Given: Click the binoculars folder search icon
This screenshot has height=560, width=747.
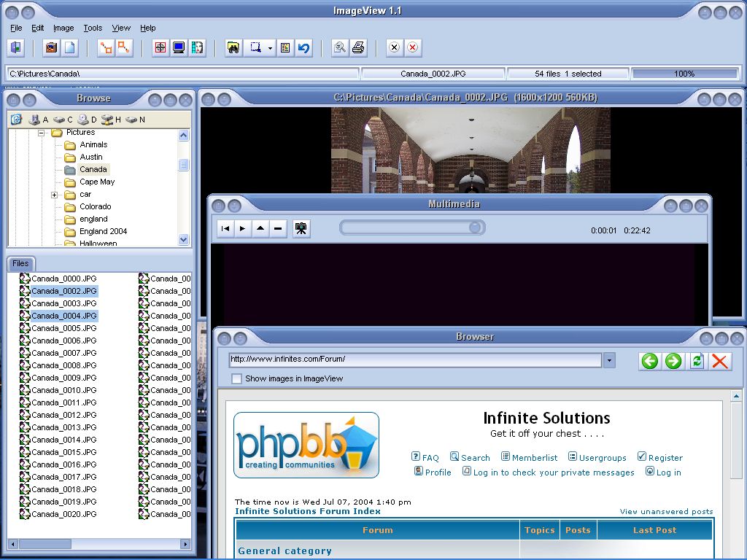Looking at the screenshot, I should (233, 47).
